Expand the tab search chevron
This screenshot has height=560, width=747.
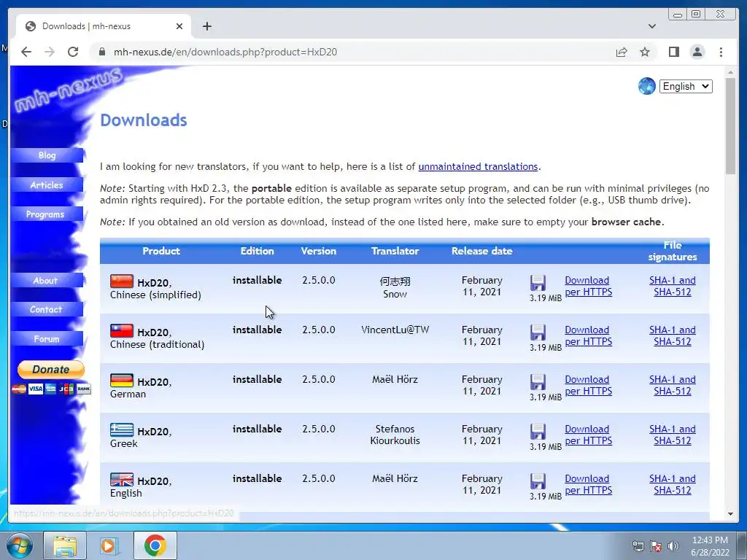(651, 26)
